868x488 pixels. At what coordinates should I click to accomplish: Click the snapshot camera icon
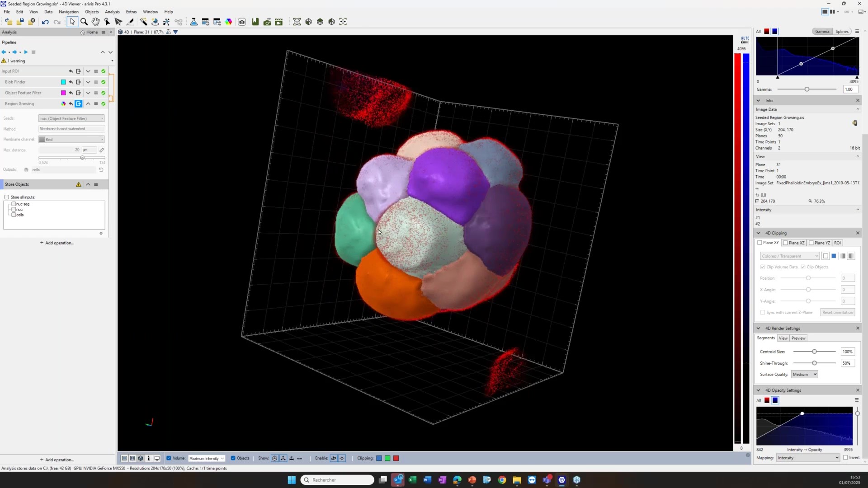pos(242,22)
